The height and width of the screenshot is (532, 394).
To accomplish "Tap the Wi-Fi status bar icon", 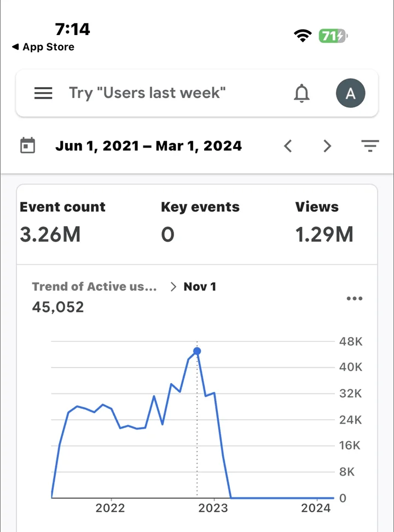I will (303, 36).
